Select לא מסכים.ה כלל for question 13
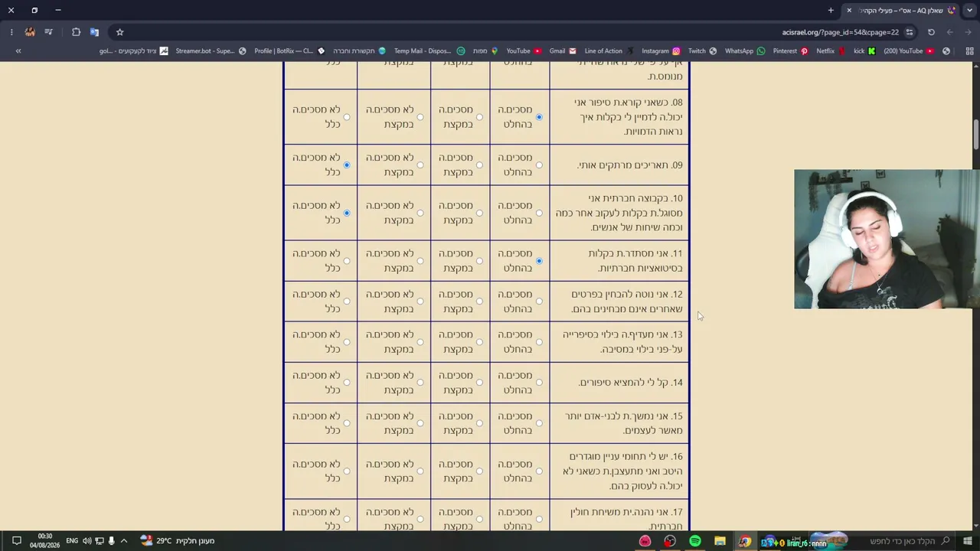The height and width of the screenshot is (551, 980). (x=347, y=342)
